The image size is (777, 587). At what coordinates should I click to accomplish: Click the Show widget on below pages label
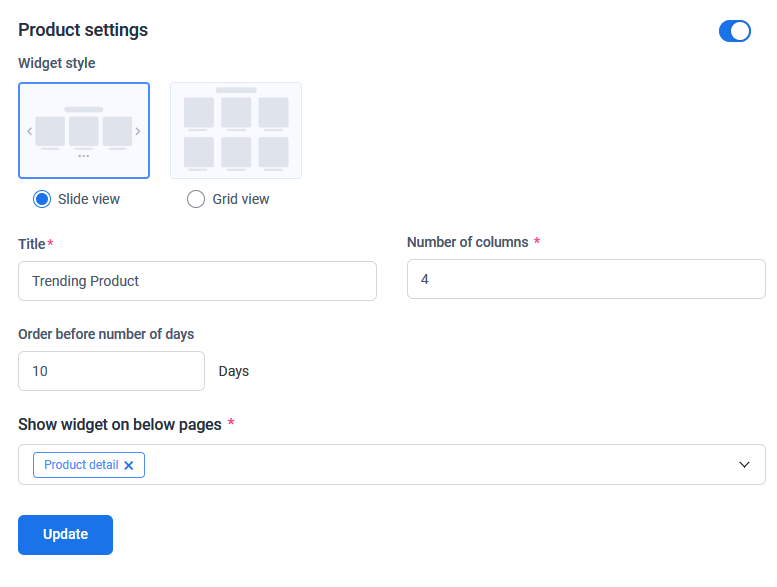tap(120, 424)
